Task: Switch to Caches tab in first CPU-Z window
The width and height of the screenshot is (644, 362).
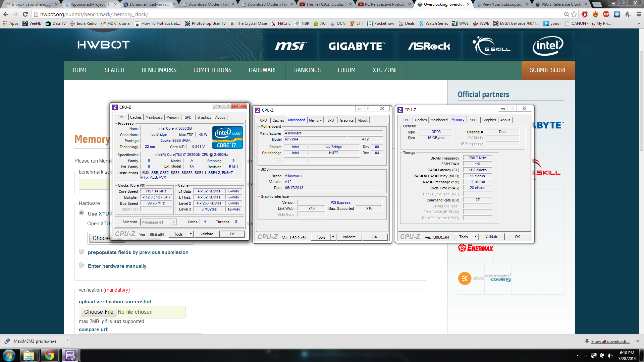Action: point(136,117)
